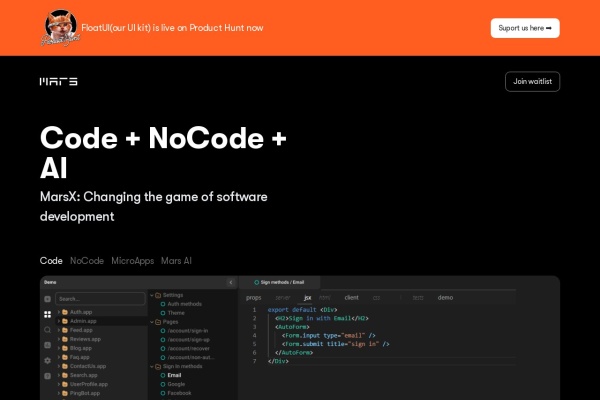The height and width of the screenshot is (400, 600).
Task: Select the Sign methods / Email file tab
Action: pyautogui.click(x=279, y=282)
